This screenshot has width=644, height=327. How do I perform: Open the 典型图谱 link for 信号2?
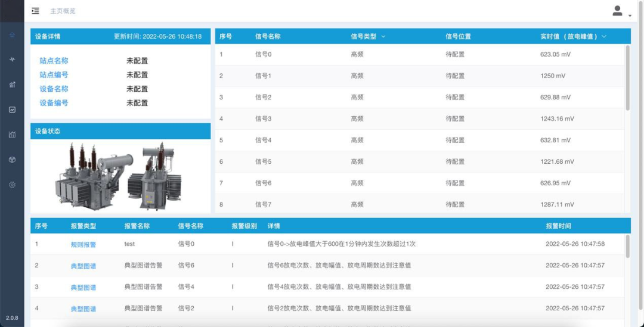click(x=83, y=309)
